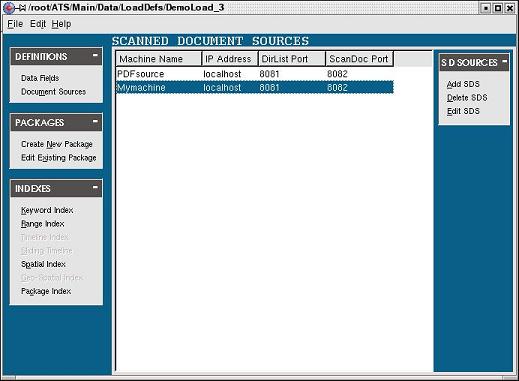Click localhost in the Mymachine row
Viewport: 519px width, 381px height.
[222, 88]
